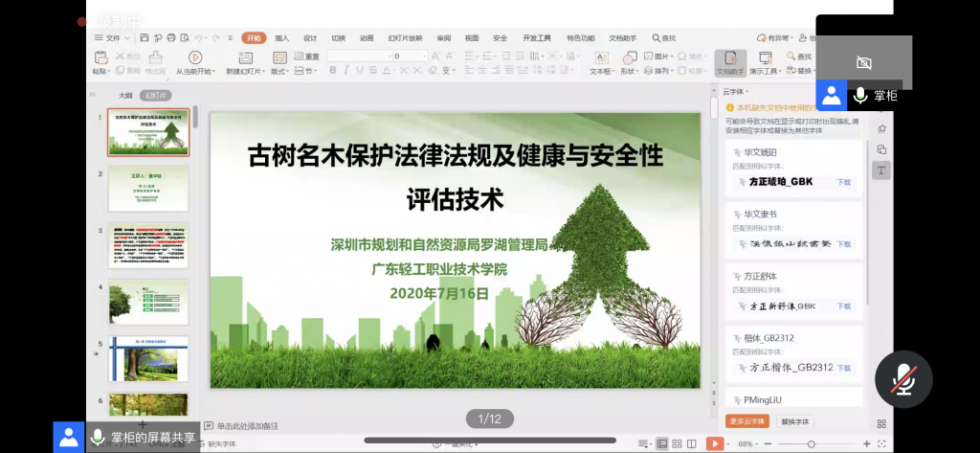
Task: Click 下载 link for 方正楷体_GB2312 font
Action: (844, 368)
